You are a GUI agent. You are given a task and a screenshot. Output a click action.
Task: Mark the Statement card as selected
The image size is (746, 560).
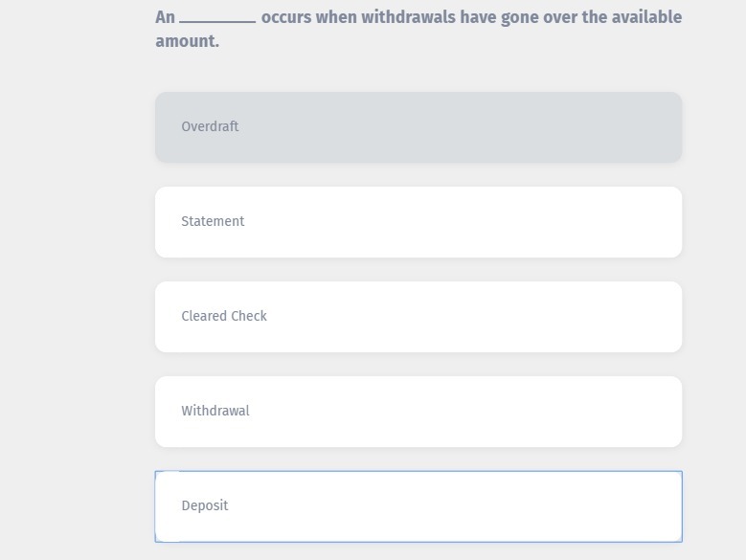[418, 222]
